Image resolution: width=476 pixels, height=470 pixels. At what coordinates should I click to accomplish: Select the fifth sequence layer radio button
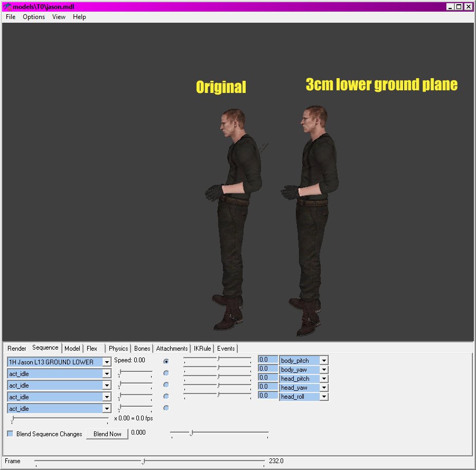166,408
